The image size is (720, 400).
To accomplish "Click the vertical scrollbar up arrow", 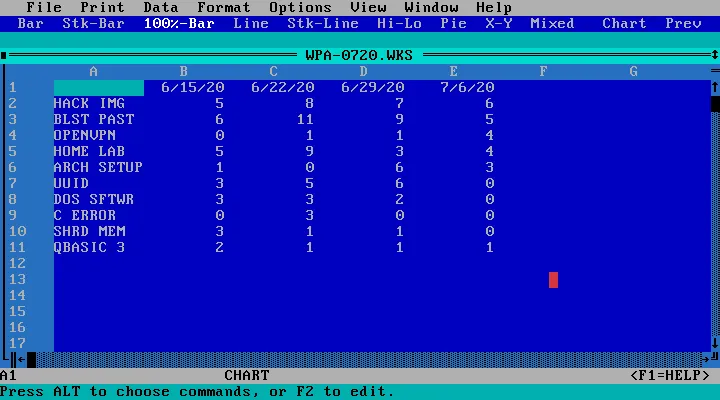I will [x=714, y=87].
